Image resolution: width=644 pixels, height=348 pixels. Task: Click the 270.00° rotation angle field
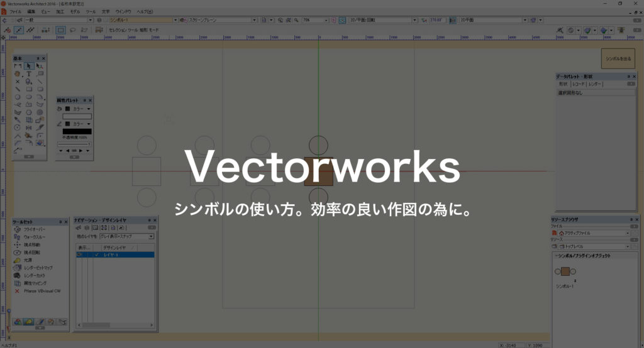coord(436,20)
